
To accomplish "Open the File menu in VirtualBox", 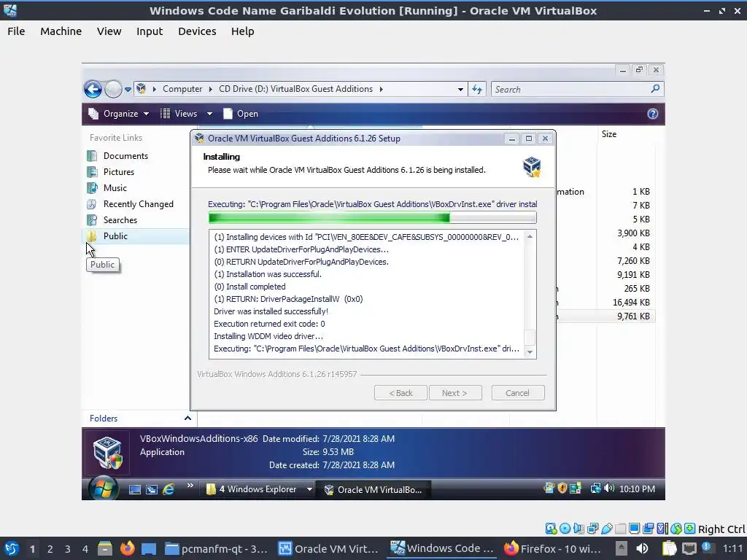I will [16, 31].
